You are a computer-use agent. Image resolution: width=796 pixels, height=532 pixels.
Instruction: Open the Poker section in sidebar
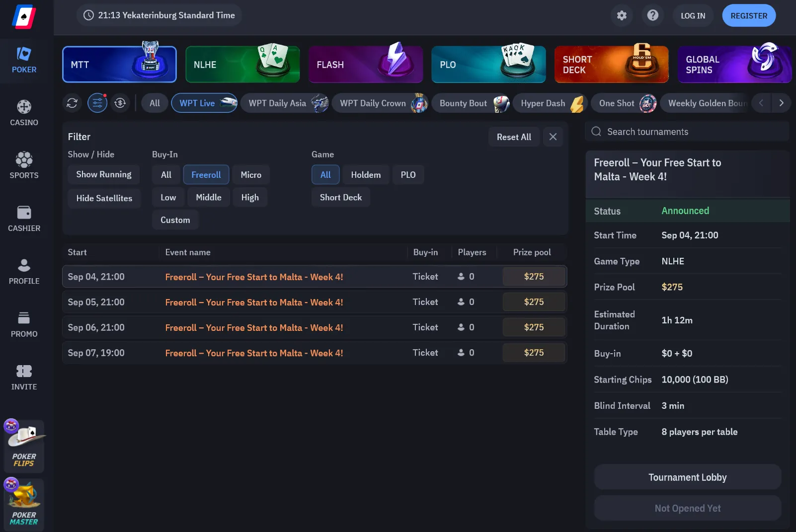(24, 60)
